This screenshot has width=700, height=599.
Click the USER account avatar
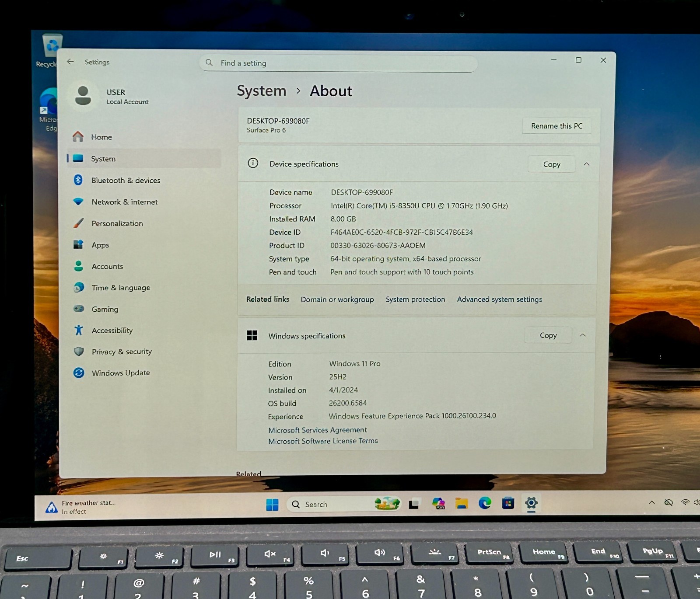click(x=83, y=95)
